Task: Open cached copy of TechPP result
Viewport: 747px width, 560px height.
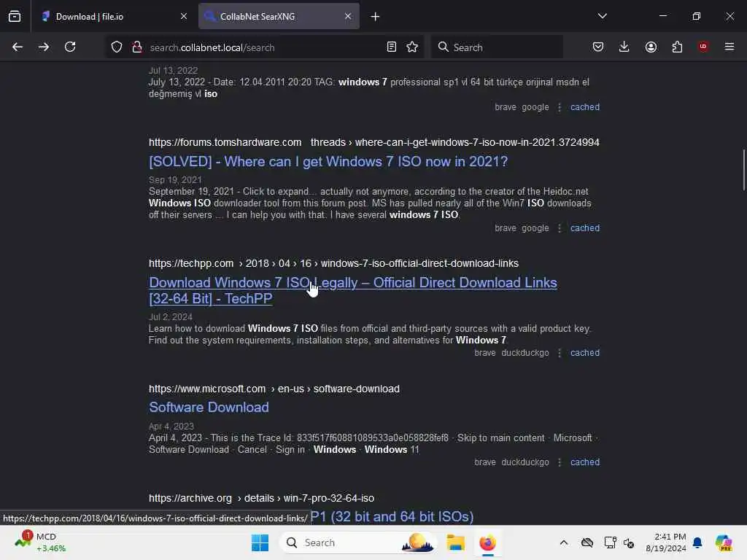Action: point(585,353)
